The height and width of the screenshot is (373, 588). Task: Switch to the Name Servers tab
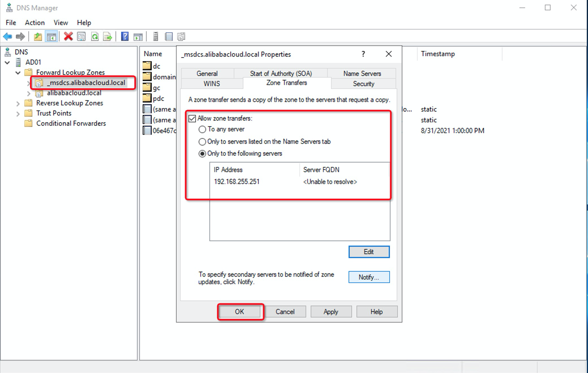[362, 74]
